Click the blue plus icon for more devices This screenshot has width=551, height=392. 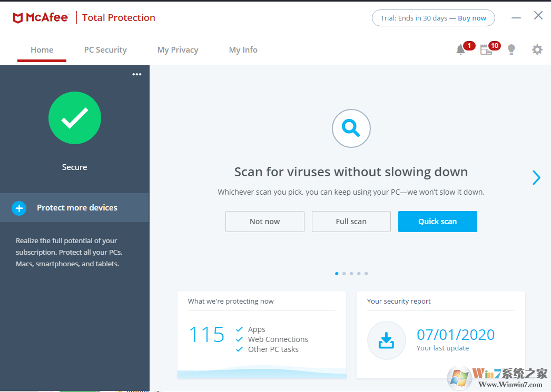19,208
